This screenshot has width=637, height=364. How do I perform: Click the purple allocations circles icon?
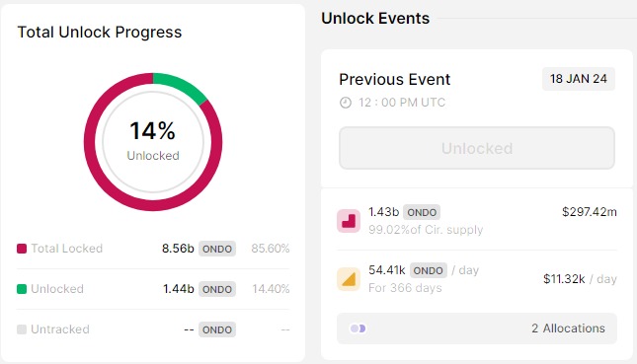tap(358, 328)
